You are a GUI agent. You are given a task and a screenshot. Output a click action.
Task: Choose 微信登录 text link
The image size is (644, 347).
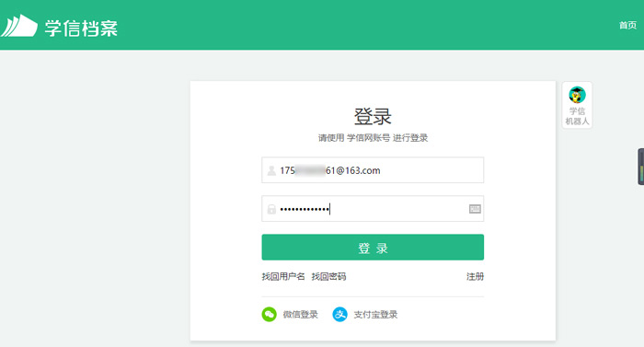coord(301,315)
